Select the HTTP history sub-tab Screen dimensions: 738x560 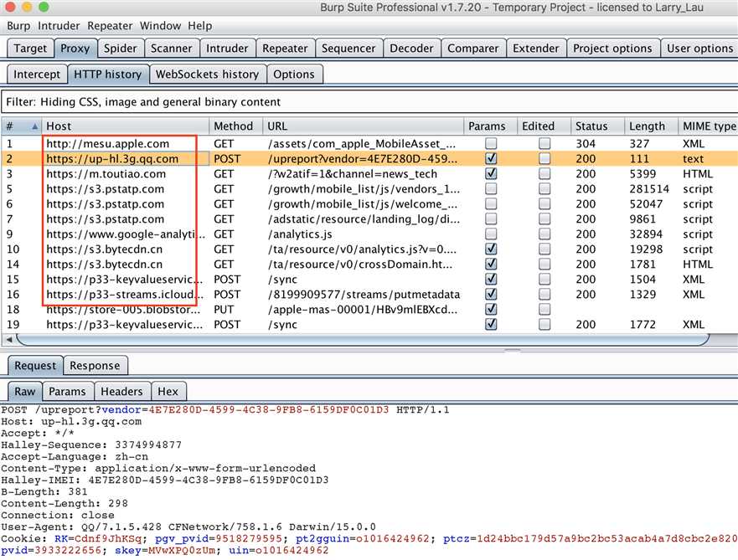pos(108,74)
